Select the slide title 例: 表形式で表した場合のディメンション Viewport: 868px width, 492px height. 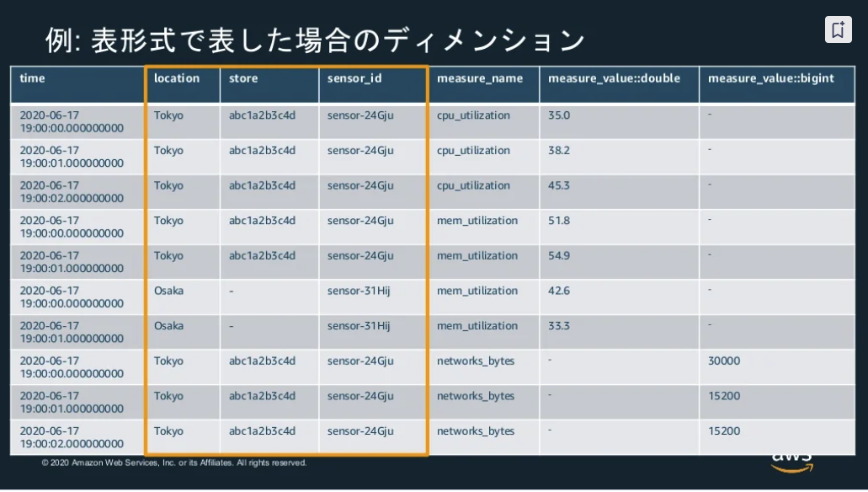click(315, 40)
